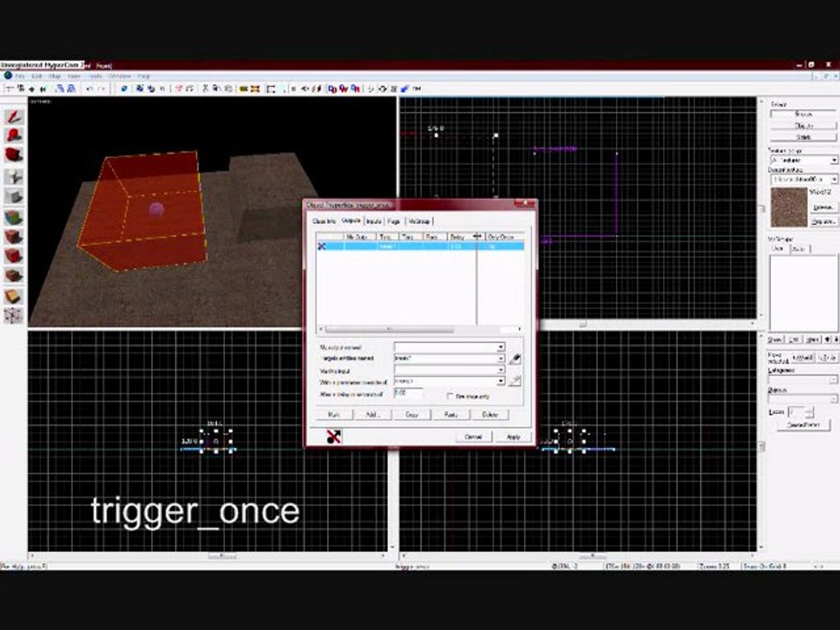Image resolution: width=840 pixels, height=630 pixels.
Task: Click the Carve toolbar icon
Action: pos(123,88)
